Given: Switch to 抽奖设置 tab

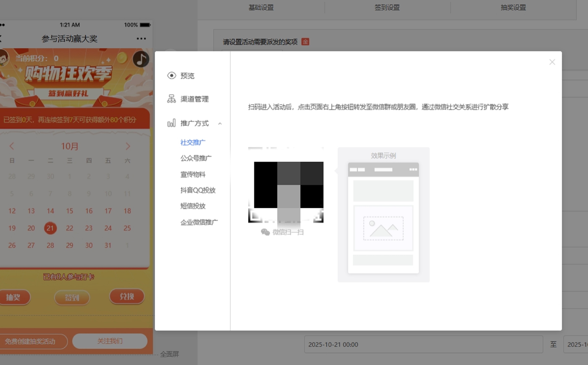Looking at the screenshot, I should (x=513, y=8).
